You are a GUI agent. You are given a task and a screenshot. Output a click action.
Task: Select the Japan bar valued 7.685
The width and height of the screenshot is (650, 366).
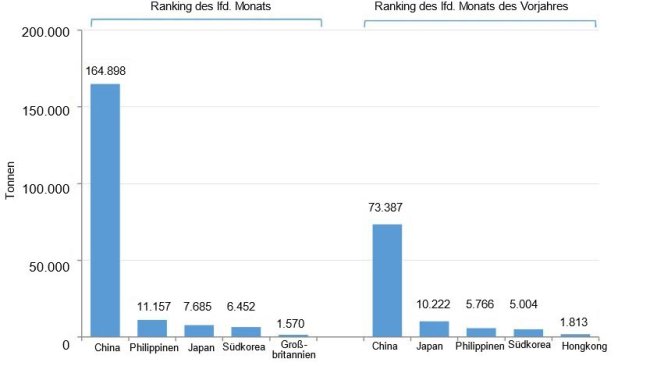pos(199,331)
